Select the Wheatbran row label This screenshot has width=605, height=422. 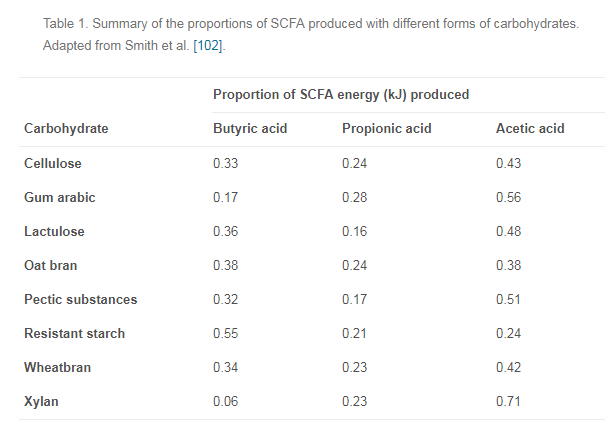(x=58, y=367)
